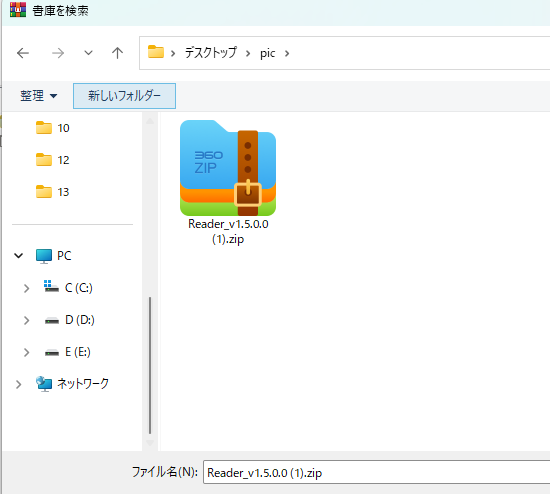Select デスクトップ in the breadcrumb path
This screenshot has height=494, width=550.
tap(211, 53)
